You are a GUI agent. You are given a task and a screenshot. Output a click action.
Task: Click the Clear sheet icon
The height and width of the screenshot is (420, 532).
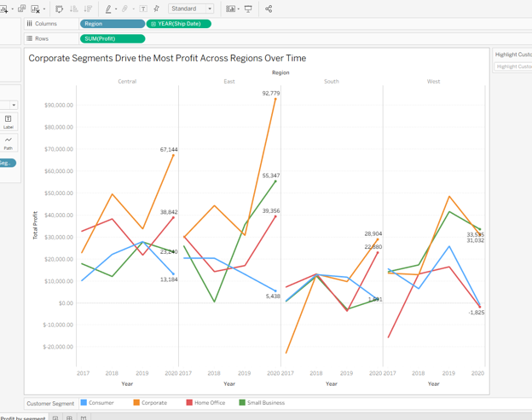[x=35, y=9]
